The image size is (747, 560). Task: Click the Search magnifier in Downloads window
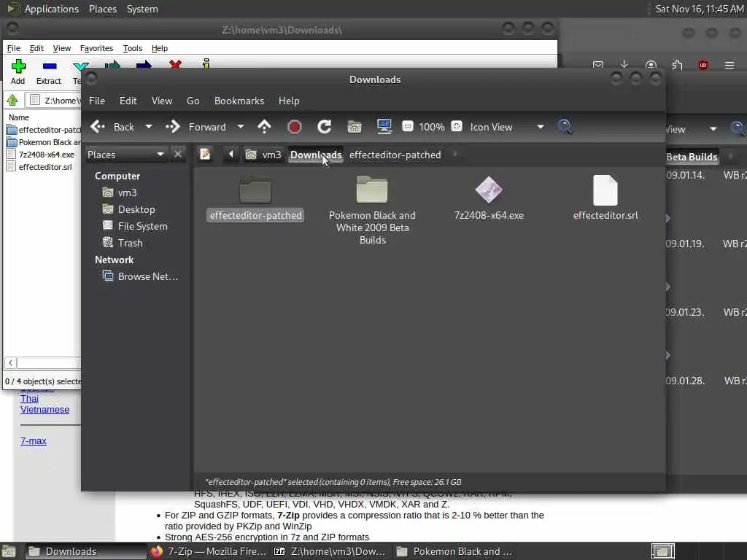[x=565, y=127]
